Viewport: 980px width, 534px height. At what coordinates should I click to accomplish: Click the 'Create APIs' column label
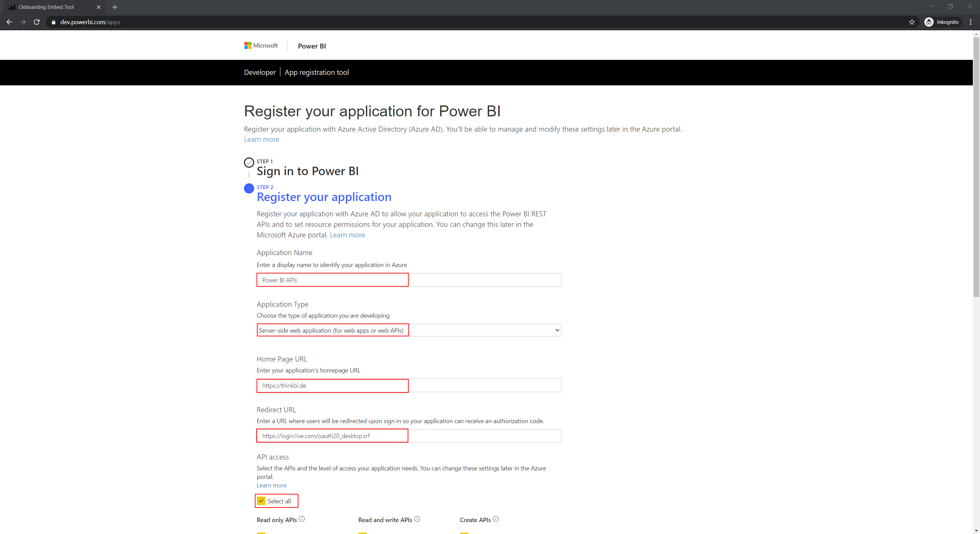pos(475,520)
